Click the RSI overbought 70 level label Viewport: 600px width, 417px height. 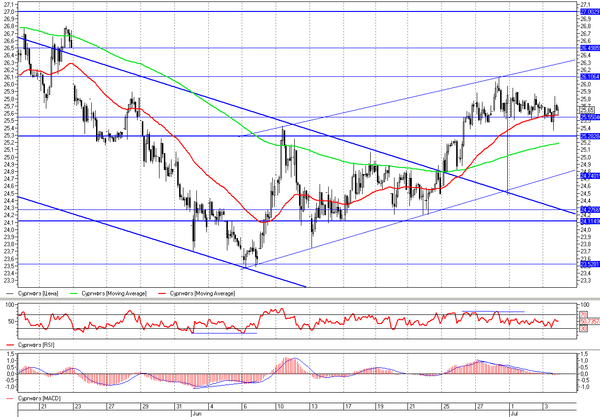tap(584, 314)
